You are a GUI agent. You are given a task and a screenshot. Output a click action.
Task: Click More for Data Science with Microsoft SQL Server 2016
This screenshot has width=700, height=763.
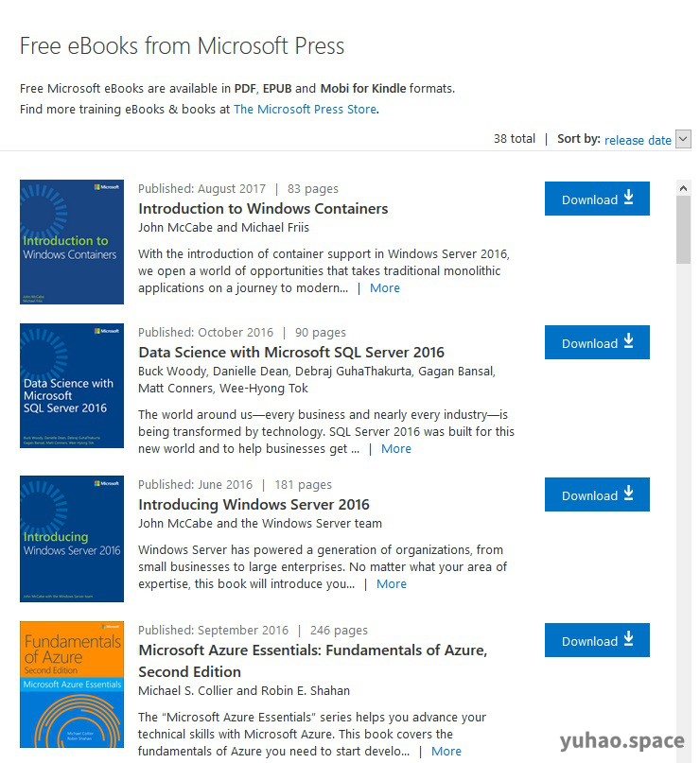pyautogui.click(x=395, y=448)
